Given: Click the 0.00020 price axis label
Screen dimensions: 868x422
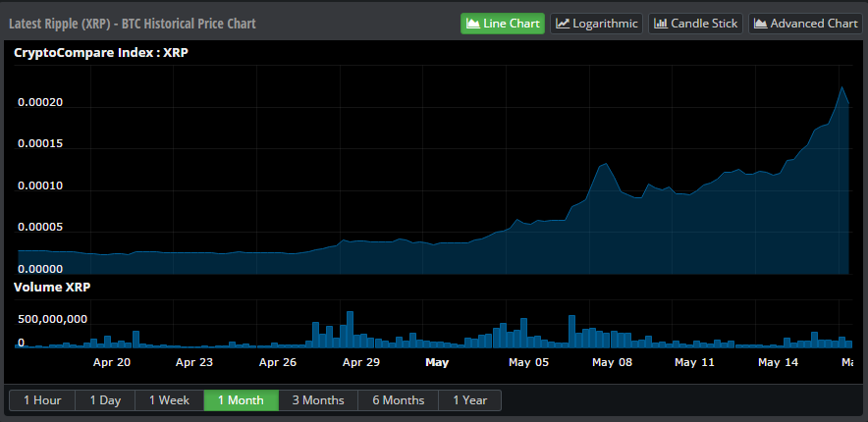Looking at the screenshot, I should click(x=40, y=104).
